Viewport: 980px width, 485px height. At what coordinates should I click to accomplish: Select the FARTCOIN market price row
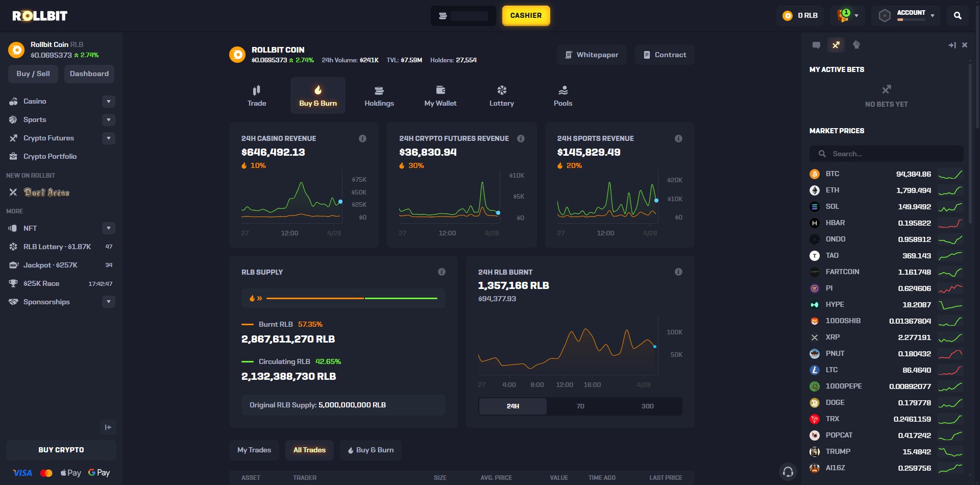[x=886, y=272]
